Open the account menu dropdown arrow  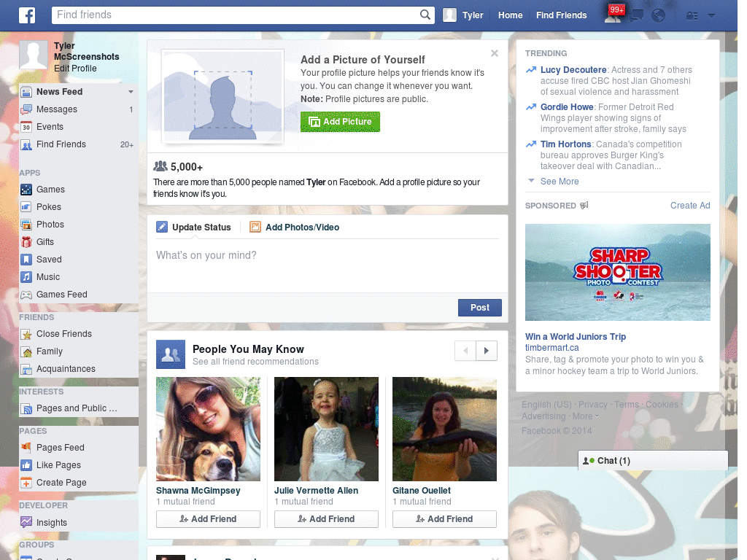[x=712, y=15]
